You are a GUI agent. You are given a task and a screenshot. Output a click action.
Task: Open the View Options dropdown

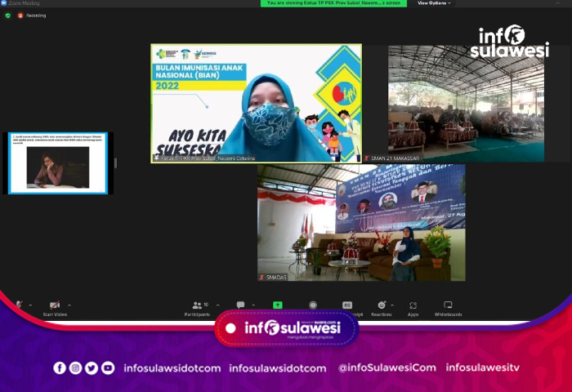[434, 3]
